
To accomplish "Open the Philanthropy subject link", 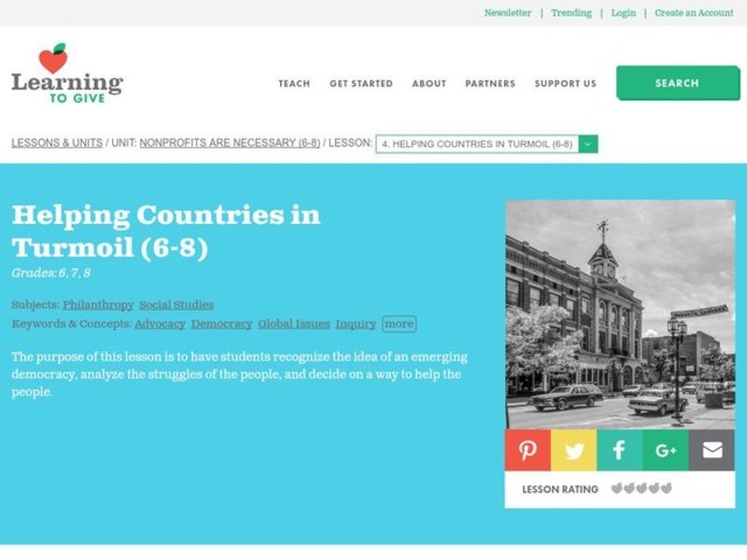I will [x=96, y=304].
